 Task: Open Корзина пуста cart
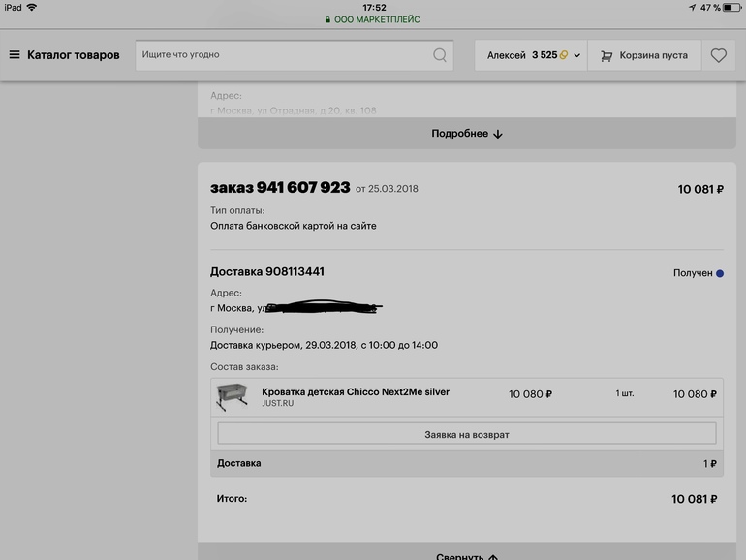(654, 55)
